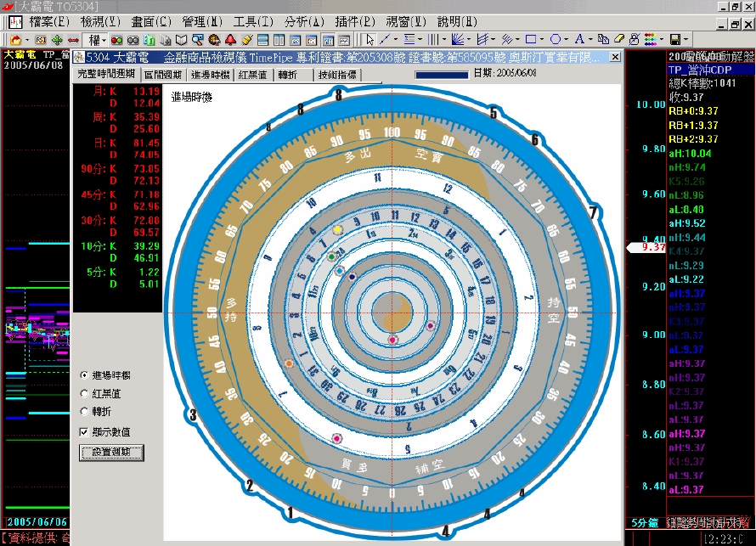The image size is (756, 546).
Task: Click the color palette grid icon
Action: (650, 40)
